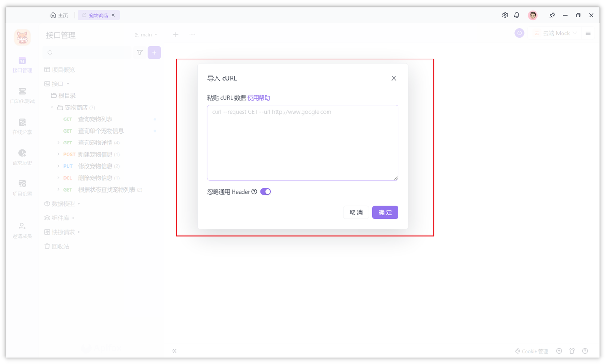Click the interface search field
This screenshot has width=605, height=364.
coord(87,52)
